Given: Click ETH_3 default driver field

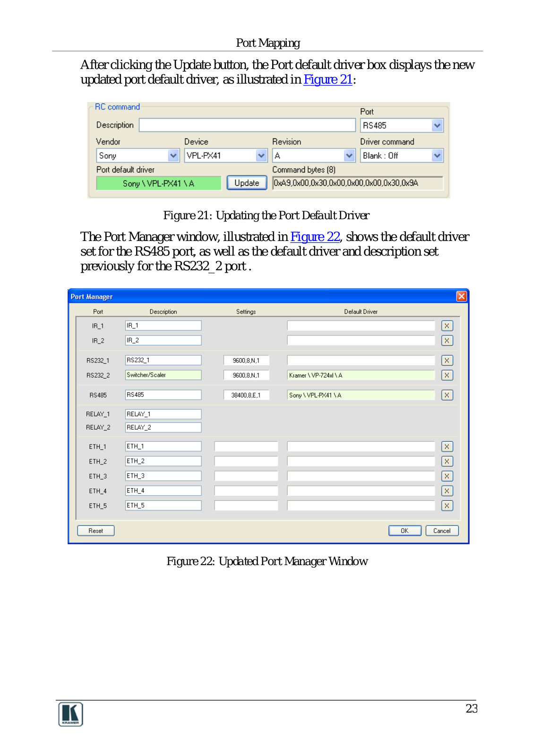Looking at the screenshot, I should pos(361,476).
